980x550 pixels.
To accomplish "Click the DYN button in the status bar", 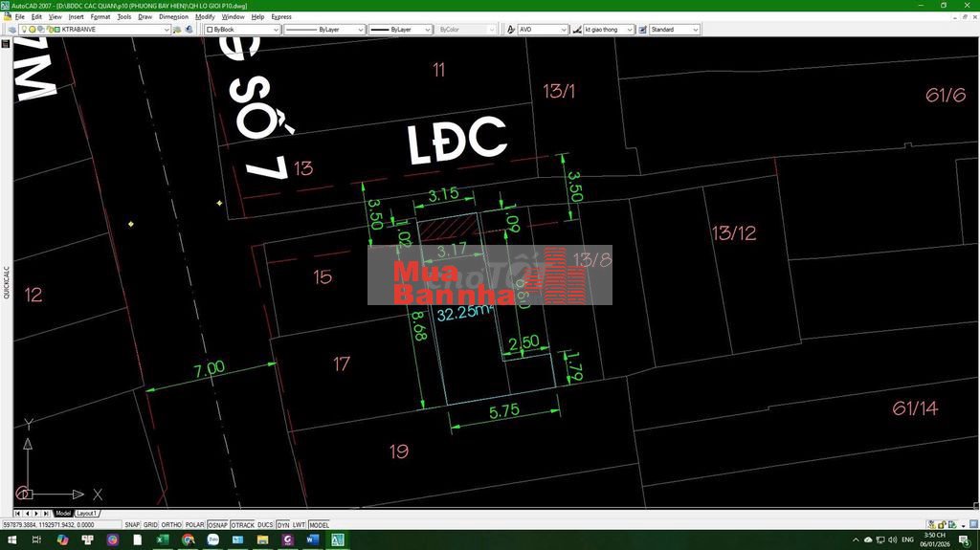I will pyautogui.click(x=283, y=525).
